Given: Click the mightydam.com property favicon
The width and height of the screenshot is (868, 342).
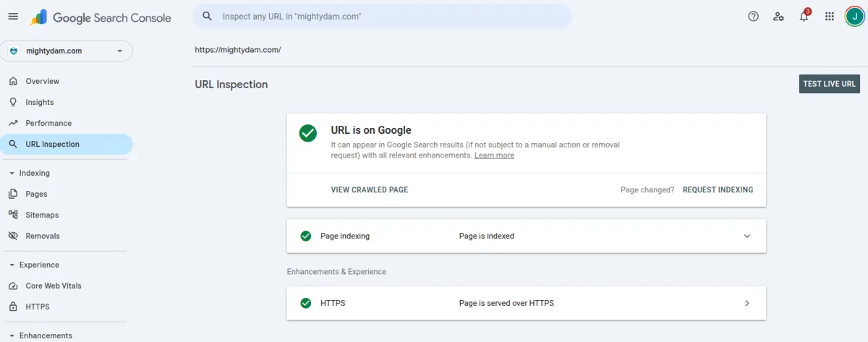Looking at the screenshot, I should click(x=13, y=51).
